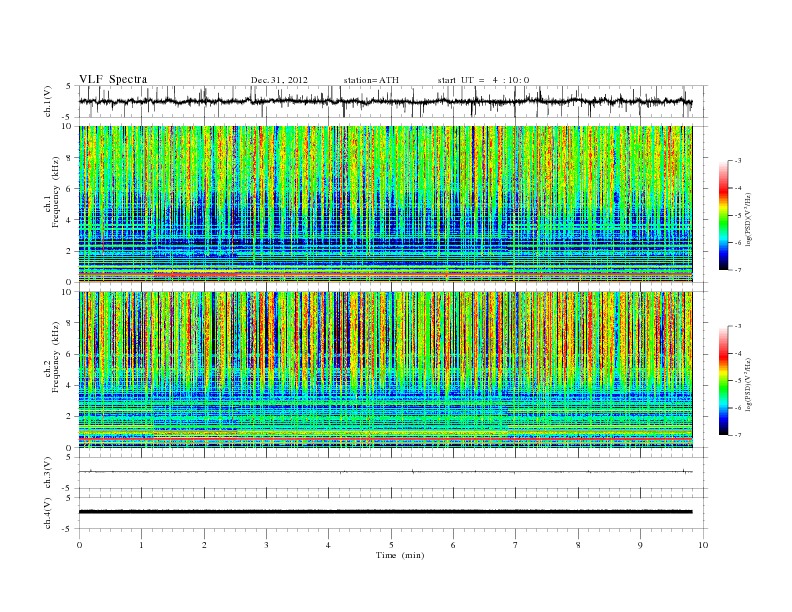Click the "ch.3(V)" axis label
Screen dimensions: 792x612
[48, 473]
